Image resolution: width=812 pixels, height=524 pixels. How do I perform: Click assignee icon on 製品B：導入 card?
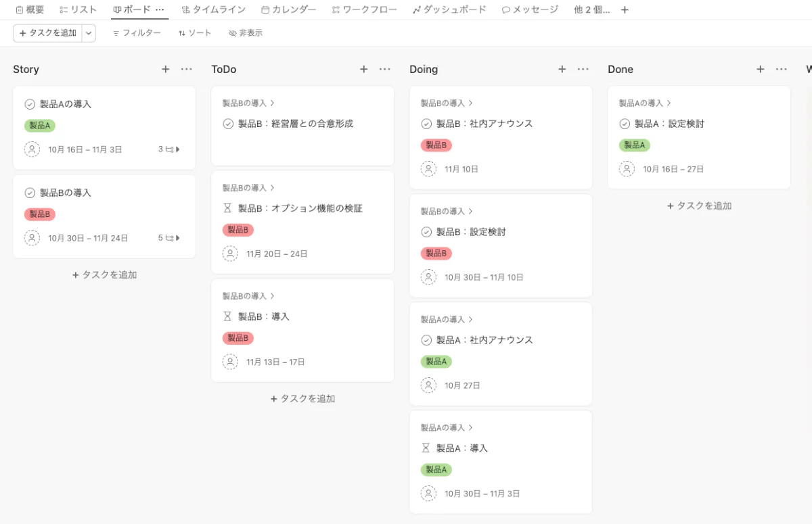(230, 362)
